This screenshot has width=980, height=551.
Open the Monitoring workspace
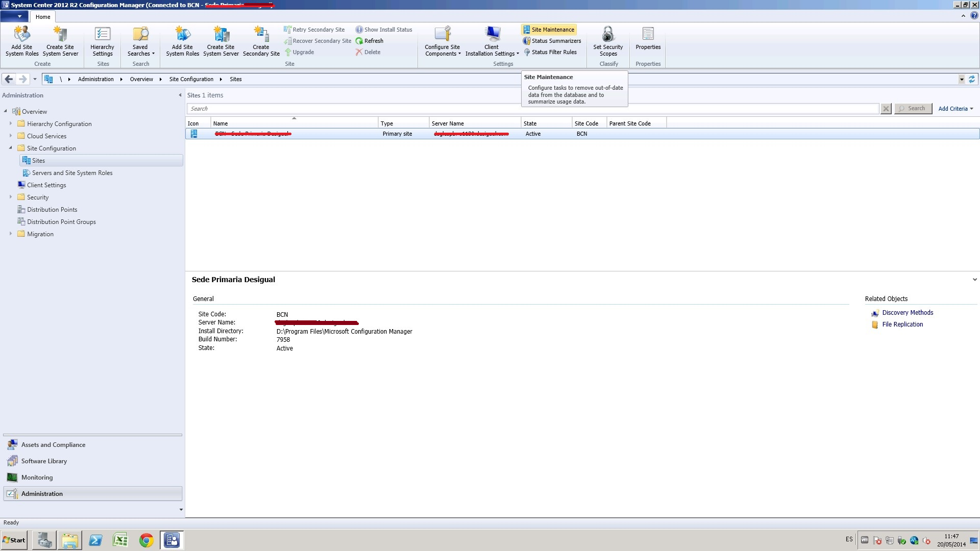click(37, 477)
